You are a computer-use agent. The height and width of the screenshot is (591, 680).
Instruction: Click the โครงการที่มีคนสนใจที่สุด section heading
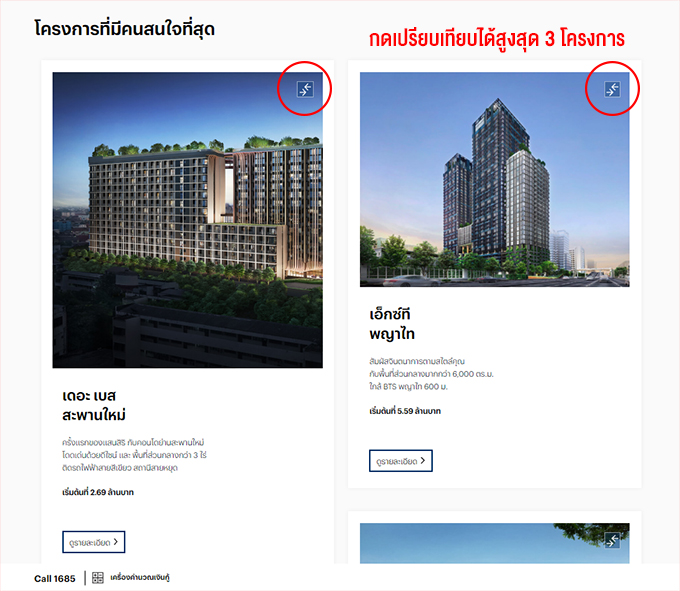[124, 29]
